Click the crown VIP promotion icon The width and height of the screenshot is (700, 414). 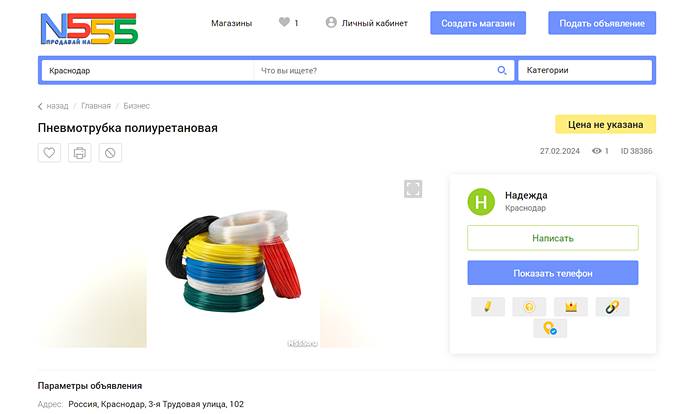tap(571, 307)
